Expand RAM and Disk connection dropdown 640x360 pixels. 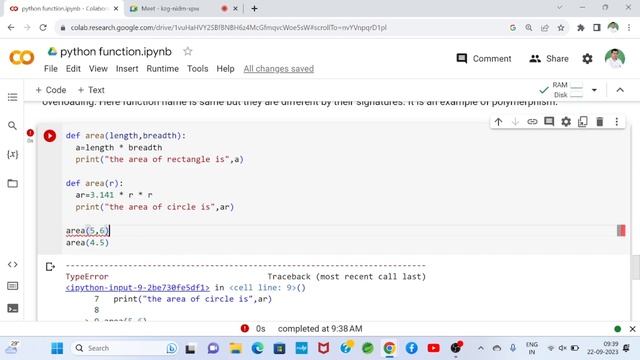tap(594, 90)
